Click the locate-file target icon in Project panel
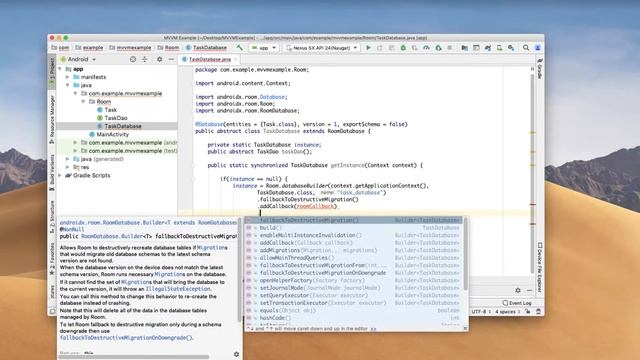Viewport: 640px width, 360px height. click(x=133, y=59)
